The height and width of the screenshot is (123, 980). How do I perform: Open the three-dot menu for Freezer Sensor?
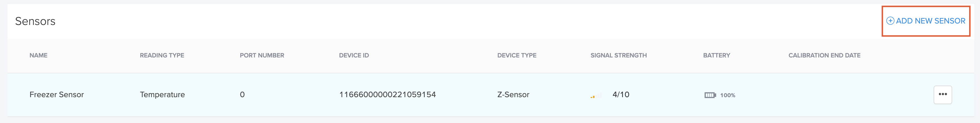click(942, 95)
